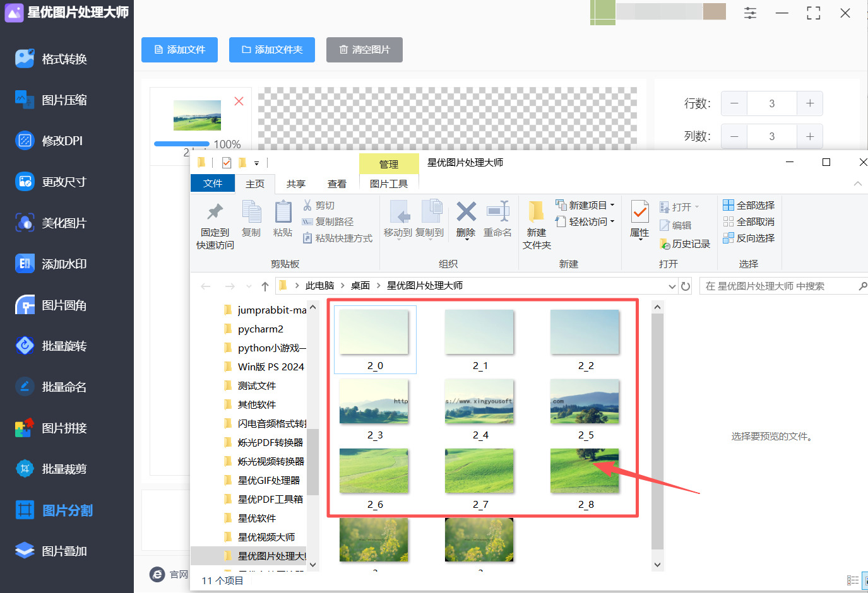
Task: Increase 行数 row count
Action: coord(810,103)
